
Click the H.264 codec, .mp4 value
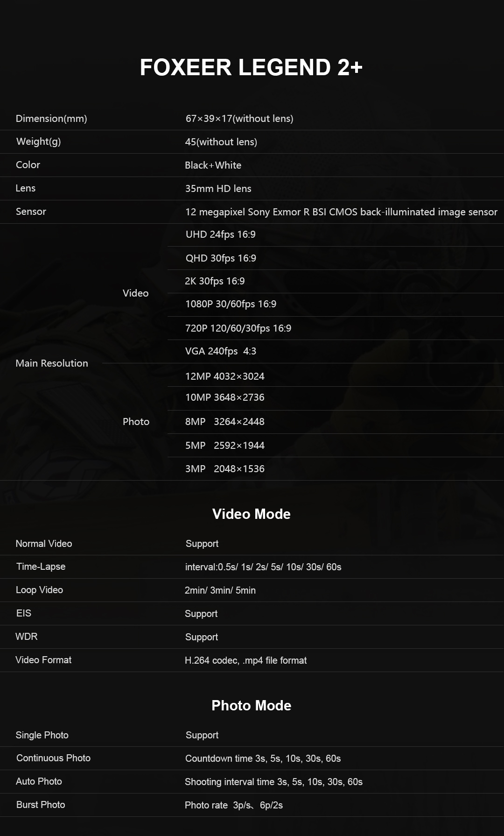coord(246,660)
